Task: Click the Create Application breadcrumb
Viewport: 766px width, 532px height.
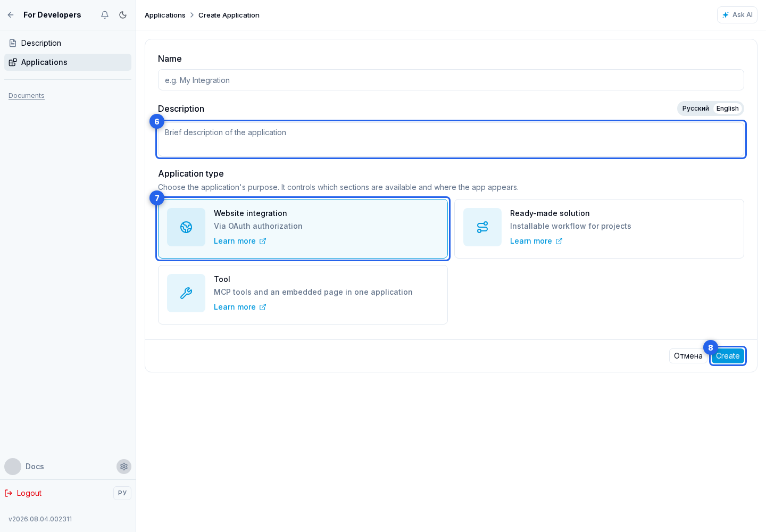Action: coord(229,15)
